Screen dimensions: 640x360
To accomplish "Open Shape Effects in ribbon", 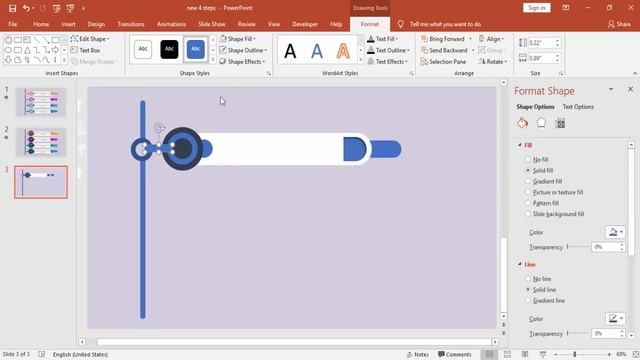I will 242,62.
